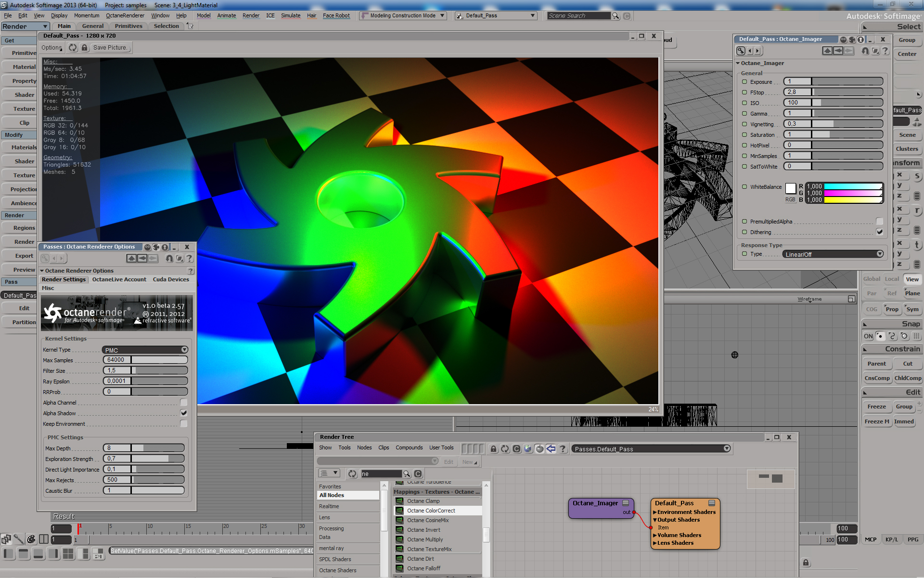The image size is (924, 578).
Task: Click the Freeze button in Edit panel
Action: [876, 407]
